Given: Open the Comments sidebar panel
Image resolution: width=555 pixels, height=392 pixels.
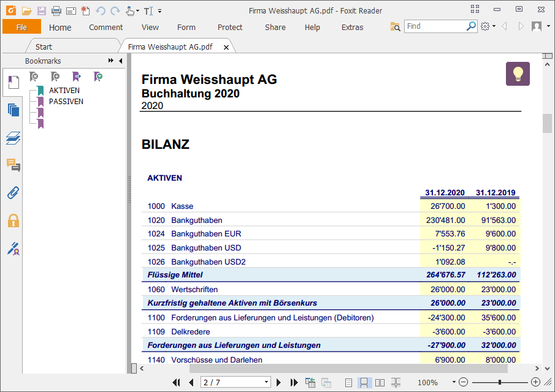Looking at the screenshot, I should [13, 165].
